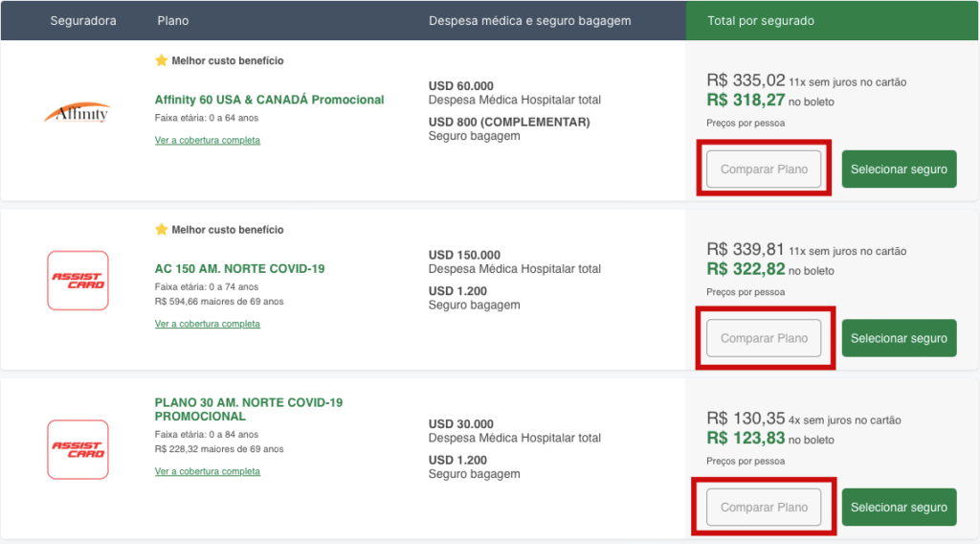This screenshot has width=980, height=544.
Task: Click the star icon above Affinity 60 plan
Action: pyautogui.click(x=162, y=60)
